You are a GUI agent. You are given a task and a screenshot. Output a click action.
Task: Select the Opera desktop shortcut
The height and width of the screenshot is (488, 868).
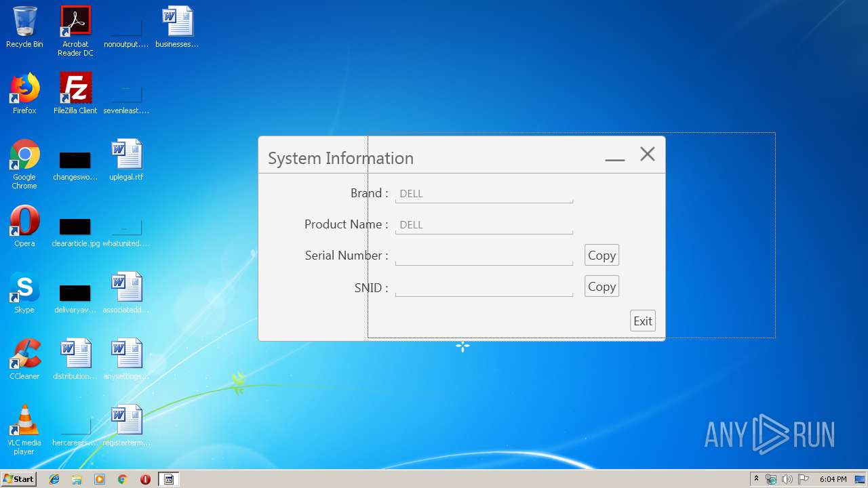point(24,226)
